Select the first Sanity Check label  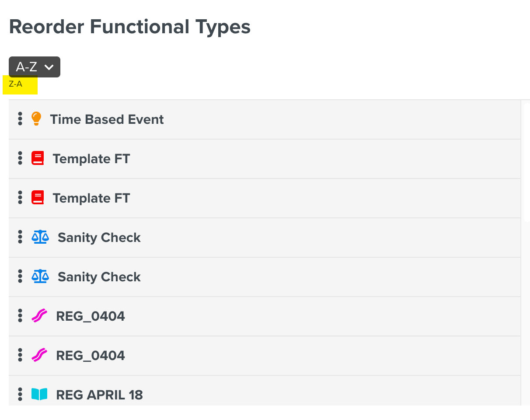click(x=99, y=238)
